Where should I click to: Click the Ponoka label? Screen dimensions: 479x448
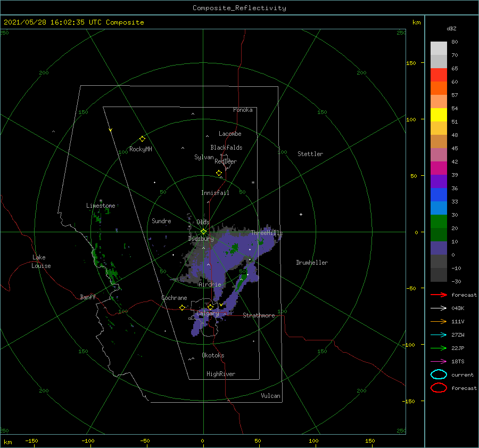(x=243, y=110)
